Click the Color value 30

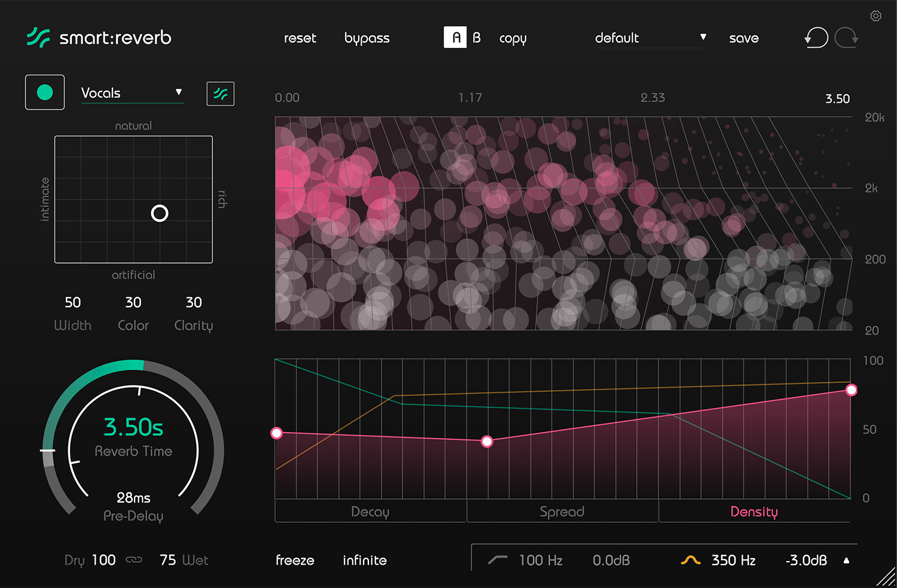[x=133, y=302]
